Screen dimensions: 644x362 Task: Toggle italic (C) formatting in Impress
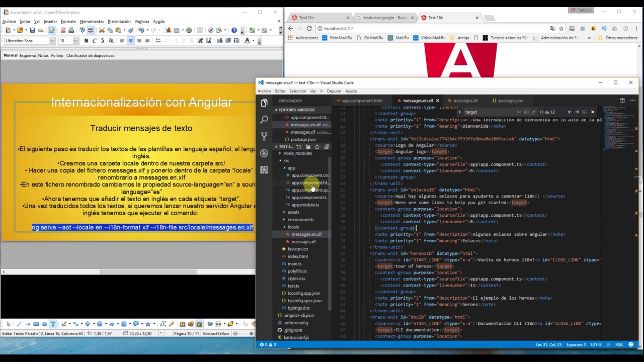click(94, 41)
